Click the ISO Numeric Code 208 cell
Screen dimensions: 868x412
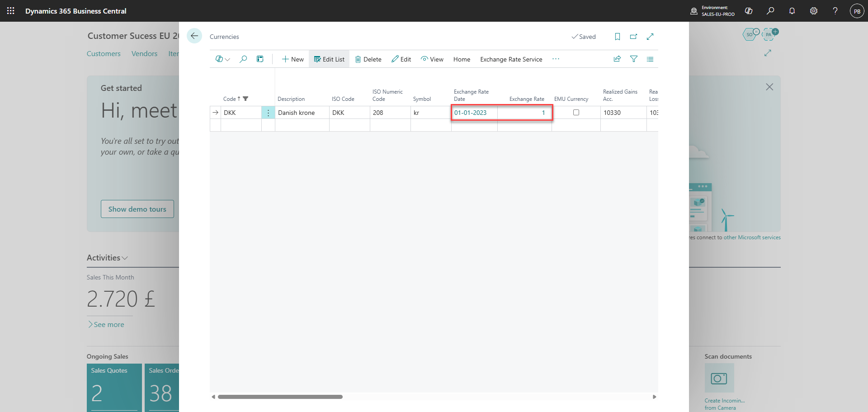[x=390, y=113]
